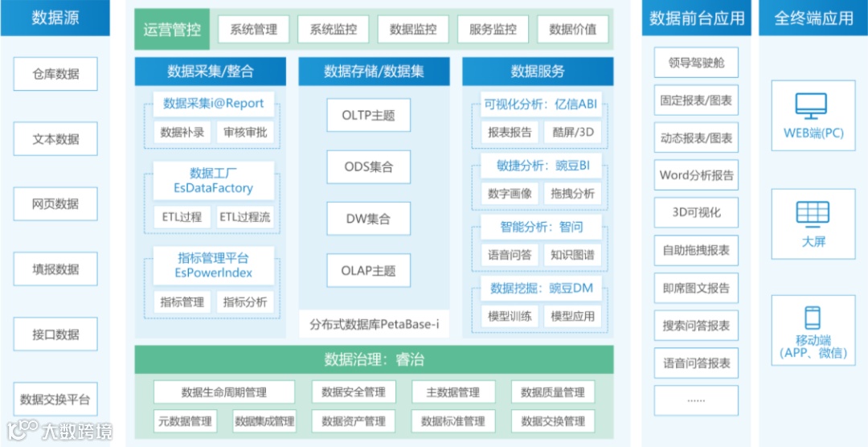The width and height of the screenshot is (868, 447).
Task: Click 模型应用 box
Action: (572, 316)
